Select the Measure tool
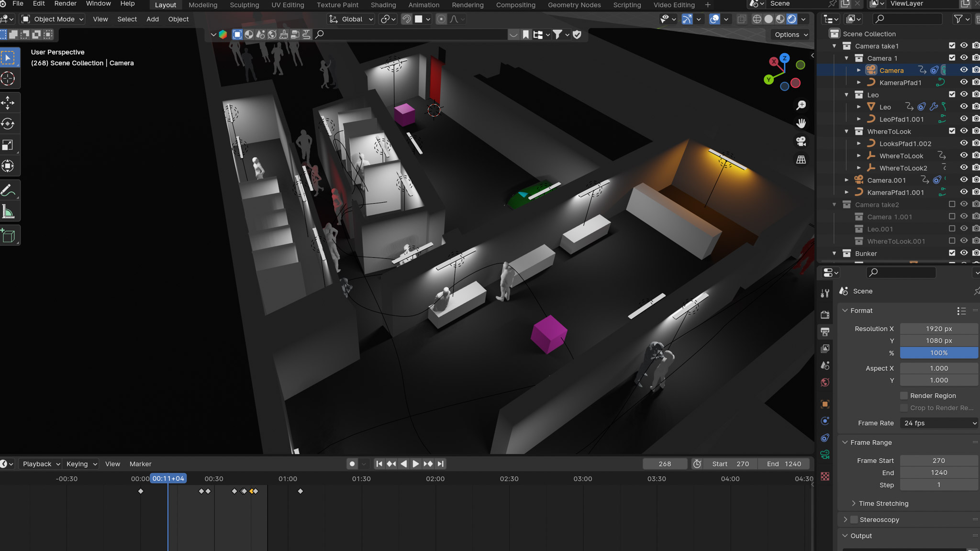The width and height of the screenshot is (980, 551). 8,211
